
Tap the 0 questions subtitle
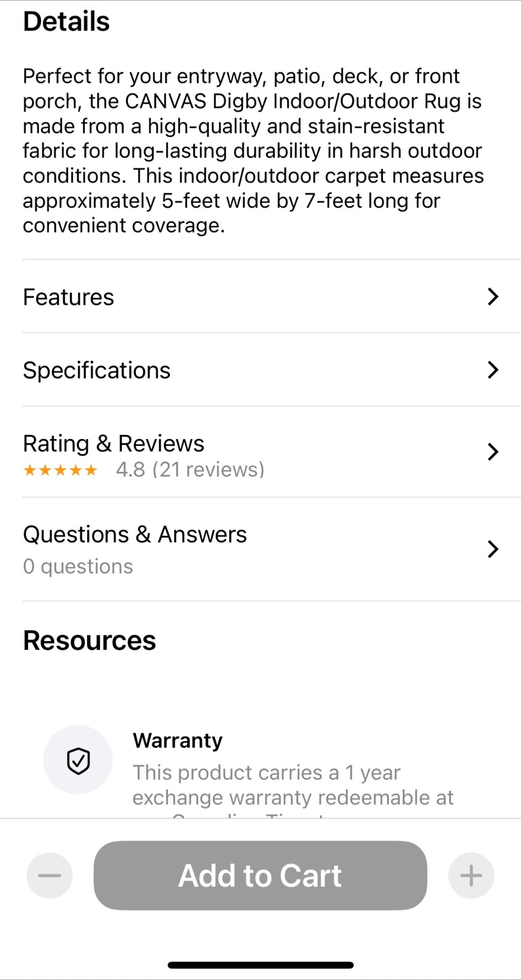[x=78, y=567]
